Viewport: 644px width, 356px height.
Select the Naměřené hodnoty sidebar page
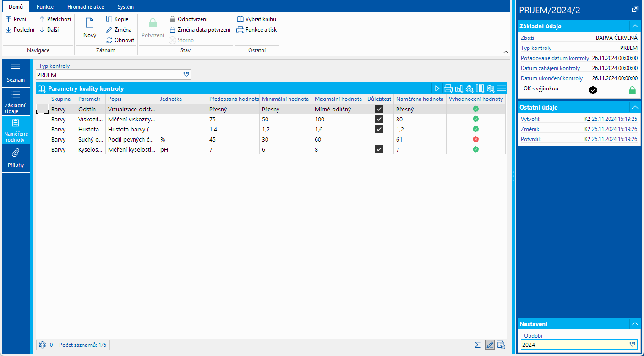click(16, 130)
